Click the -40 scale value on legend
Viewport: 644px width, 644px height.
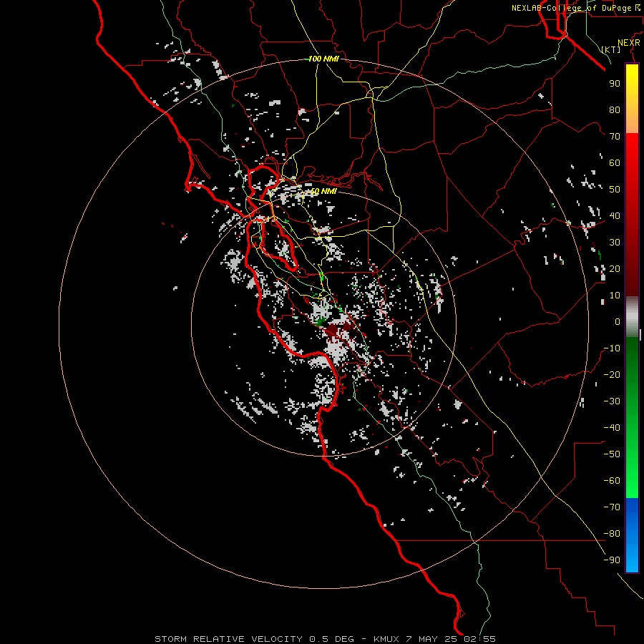point(612,428)
